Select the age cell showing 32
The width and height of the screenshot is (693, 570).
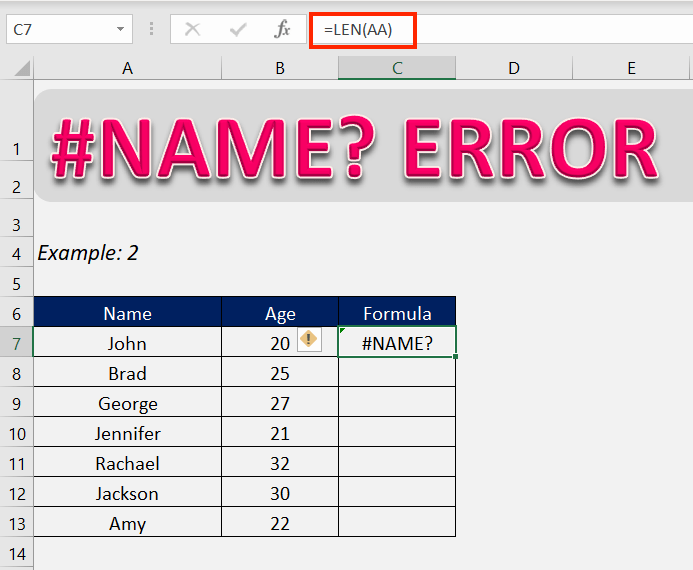pos(280,462)
